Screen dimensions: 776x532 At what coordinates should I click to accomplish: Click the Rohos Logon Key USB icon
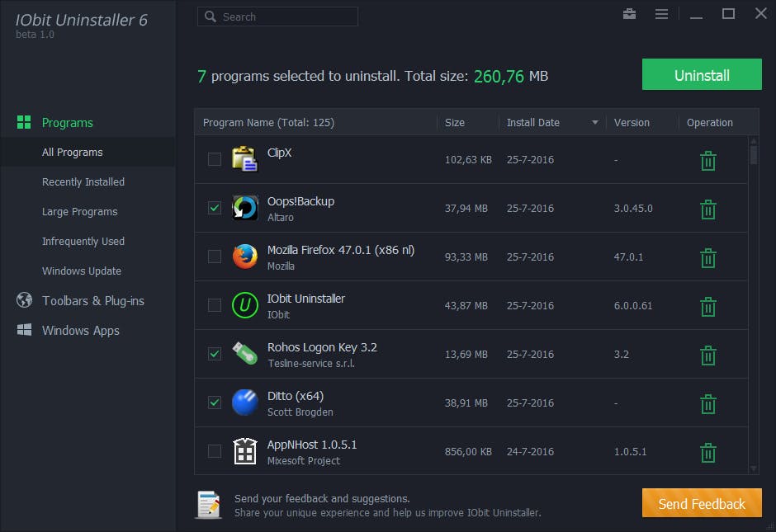pos(245,354)
